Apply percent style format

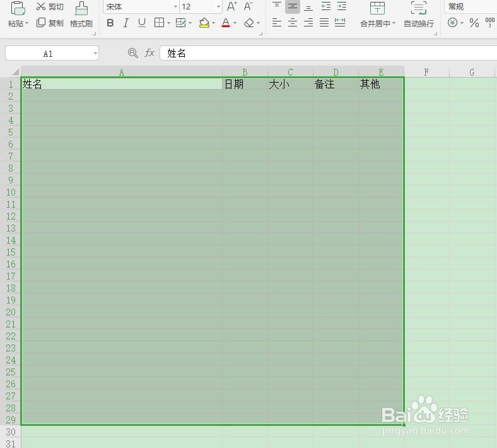point(474,23)
